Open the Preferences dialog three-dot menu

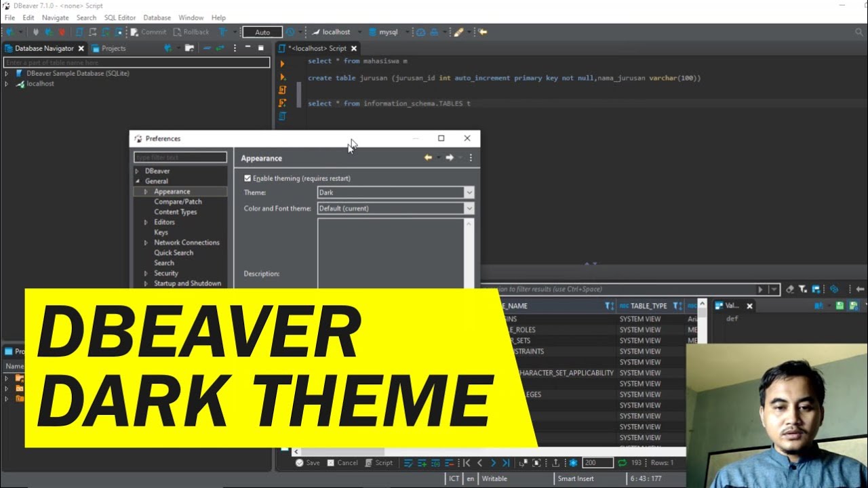471,157
